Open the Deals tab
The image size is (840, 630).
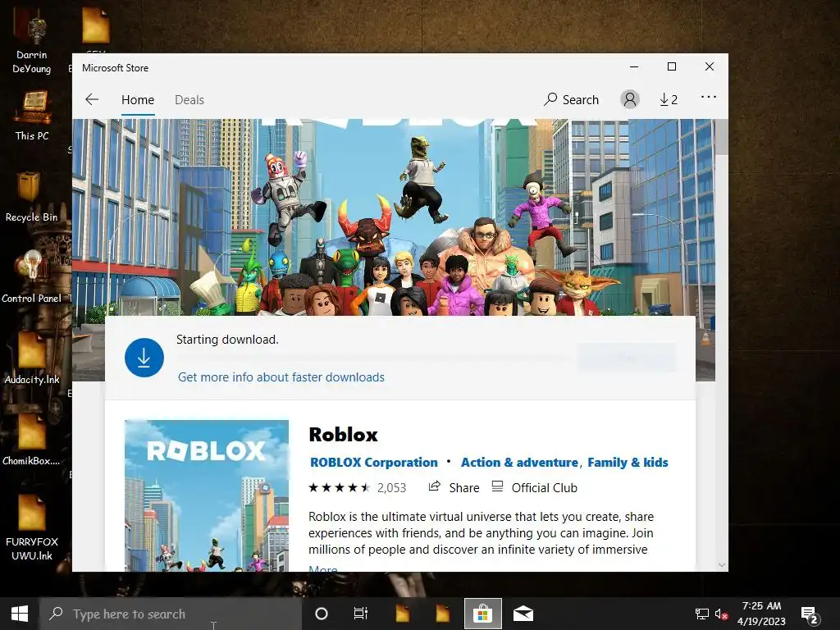point(189,100)
